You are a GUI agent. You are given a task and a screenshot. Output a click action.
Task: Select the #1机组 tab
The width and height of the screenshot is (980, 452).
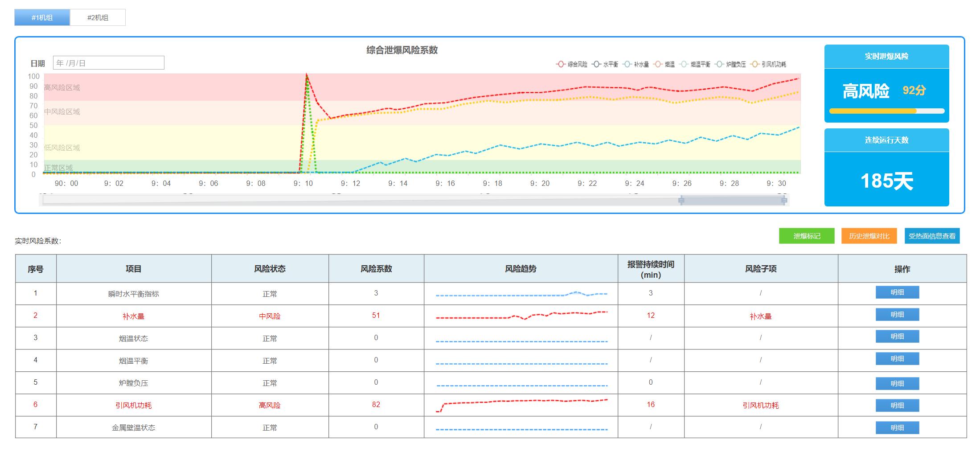pos(42,17)
